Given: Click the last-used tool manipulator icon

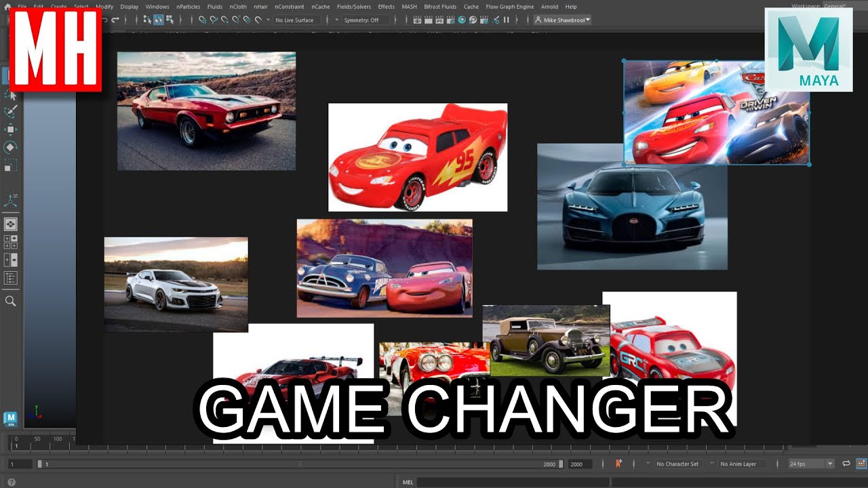Looking at the screenshot, I should point(11,200).
